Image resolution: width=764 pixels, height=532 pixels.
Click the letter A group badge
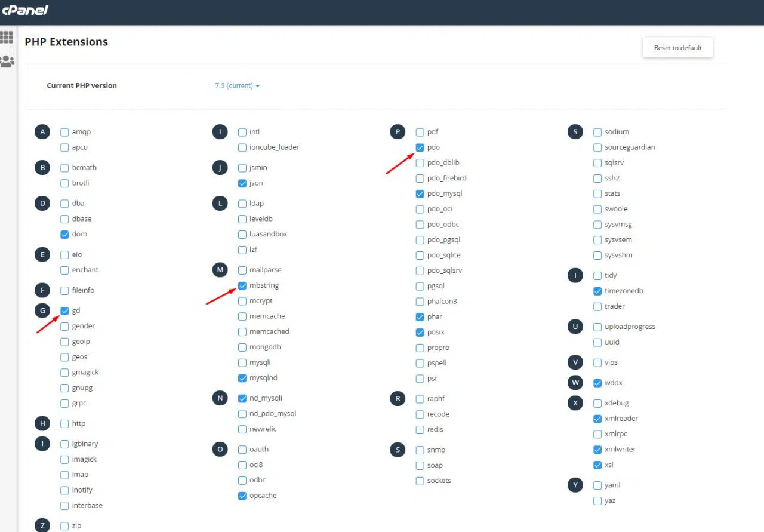pos(42,132)
